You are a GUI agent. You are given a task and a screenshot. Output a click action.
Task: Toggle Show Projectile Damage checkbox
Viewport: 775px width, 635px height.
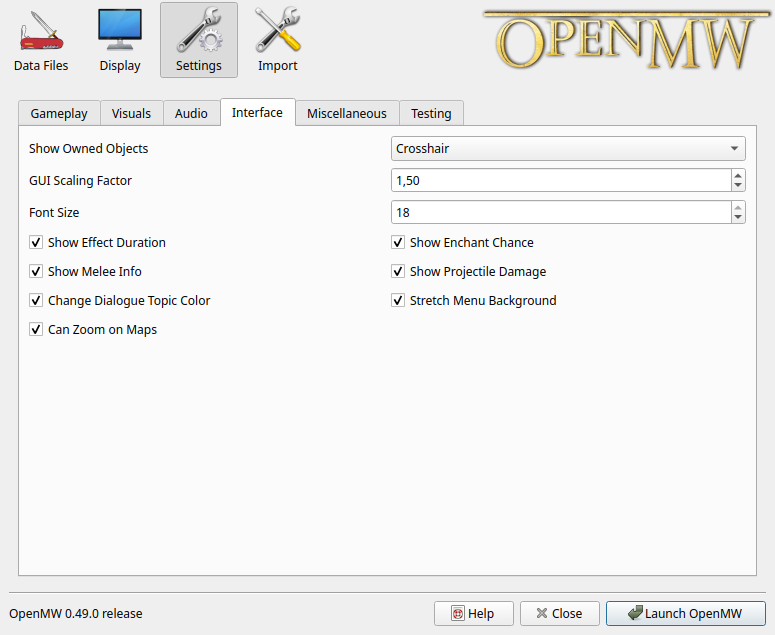tap(398, 272)
